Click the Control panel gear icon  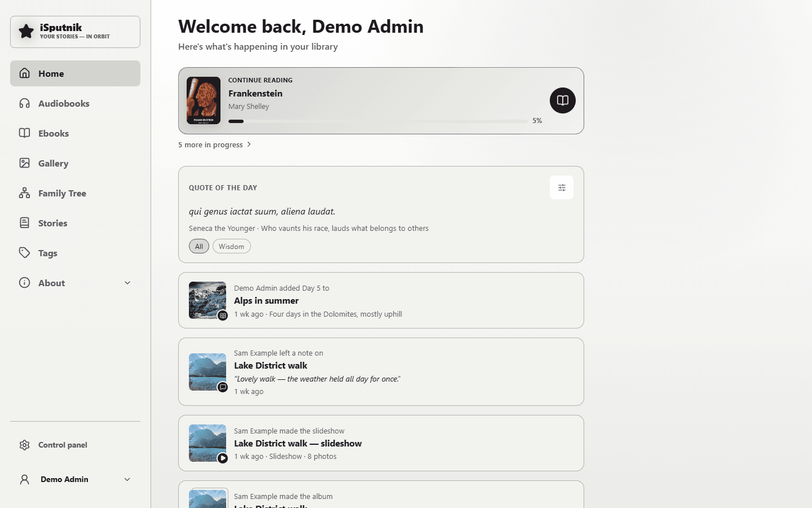click(x=24, y=445)
